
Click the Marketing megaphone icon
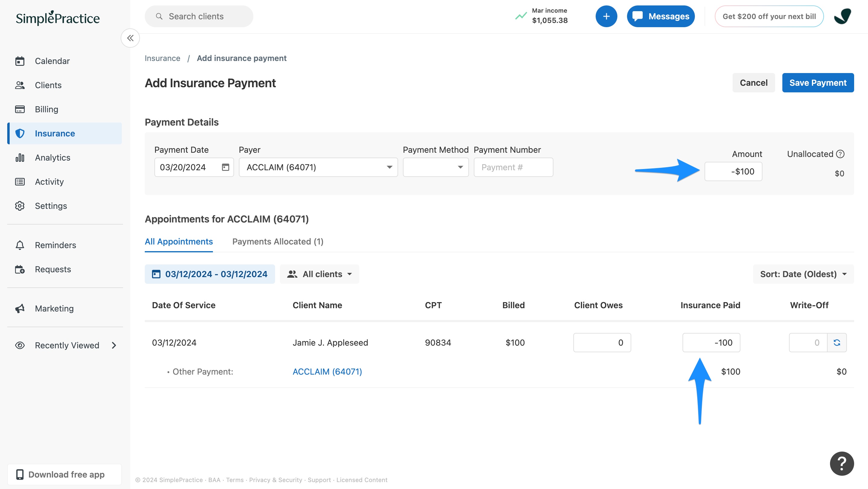tap(20, 308)
